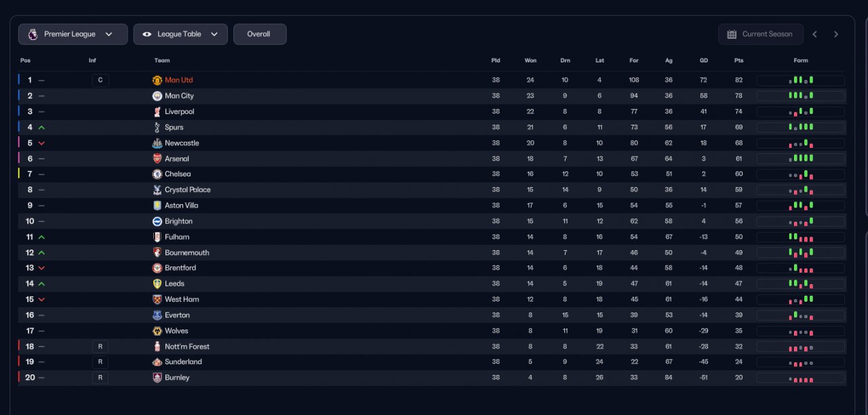The width and height of the screenshot is (868, 415).
Task: Click the Wolves club crest
Action: (x=157, y=331)
